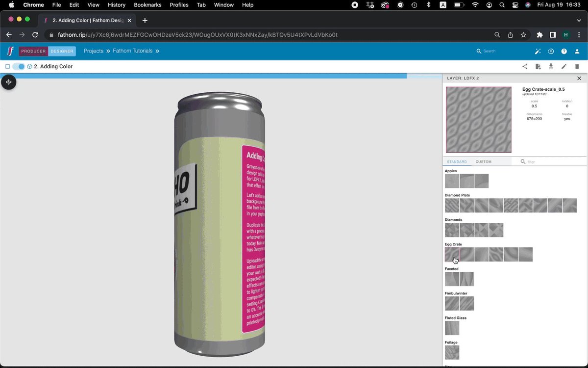Open a new Chrome tab
The height and width of the screenshot is (368, 588).
coord(145,21)
